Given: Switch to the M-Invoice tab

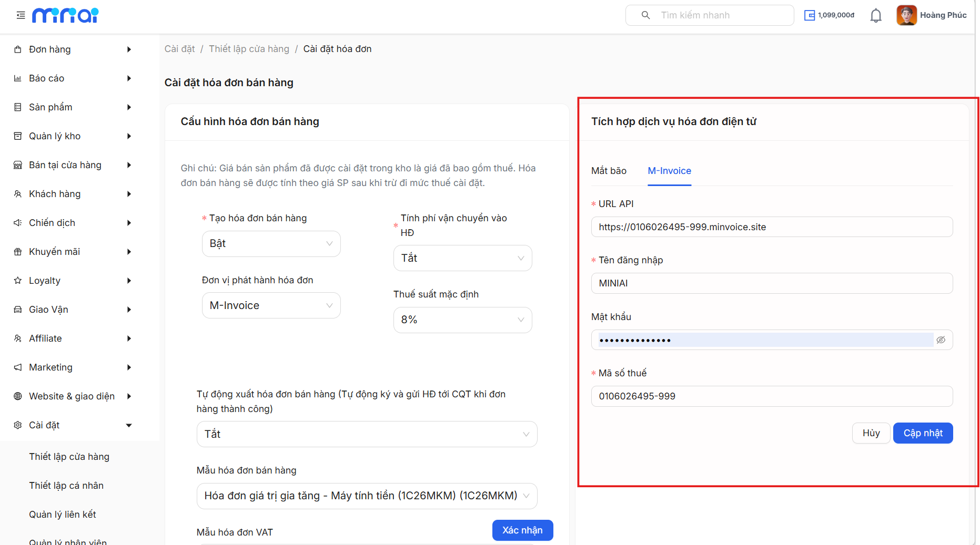Looking at the screenshot, I should pyautogui.click(x=670, y=171).
